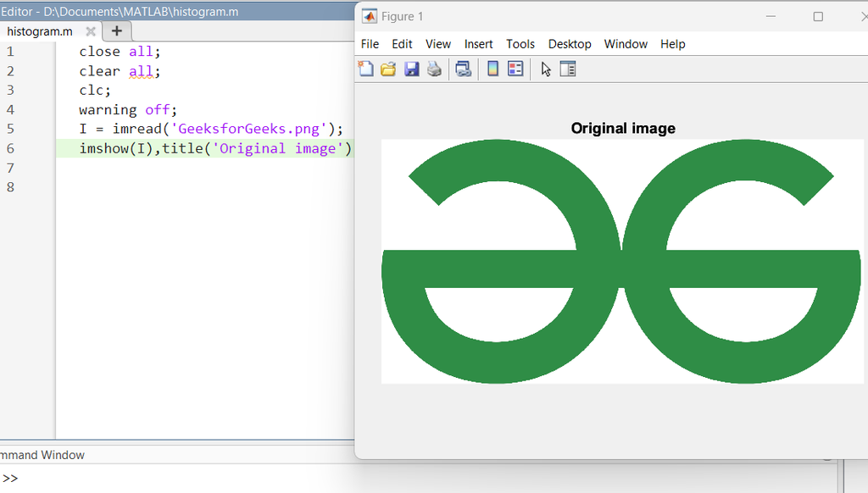Insert a colorbar using the toolbar icon

pos(492,69)
